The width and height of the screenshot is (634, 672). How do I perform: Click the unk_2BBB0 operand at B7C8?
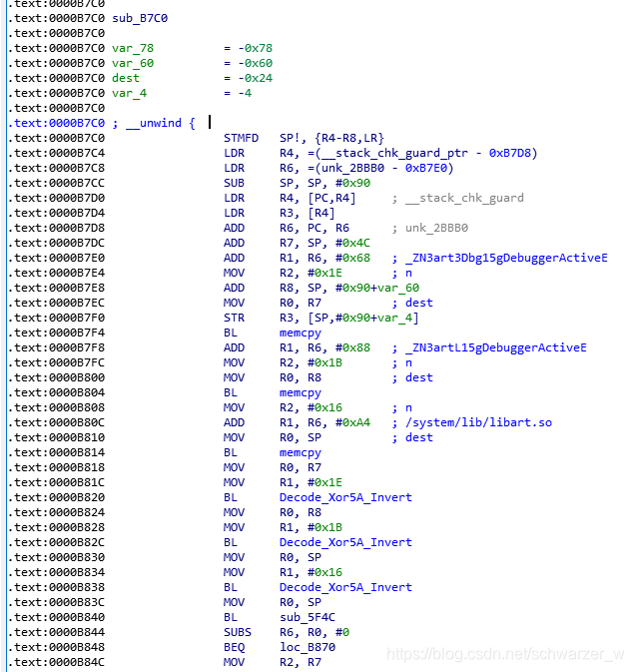click(x=352, y=169)
